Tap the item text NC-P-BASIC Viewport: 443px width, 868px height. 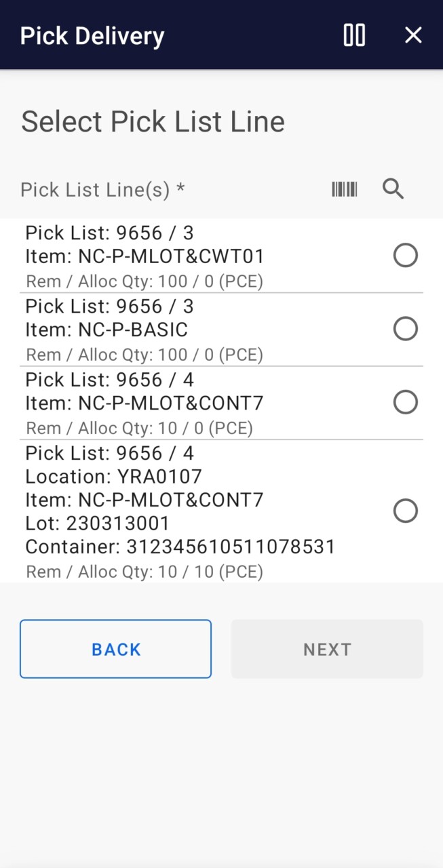click(x=107, y=330)
